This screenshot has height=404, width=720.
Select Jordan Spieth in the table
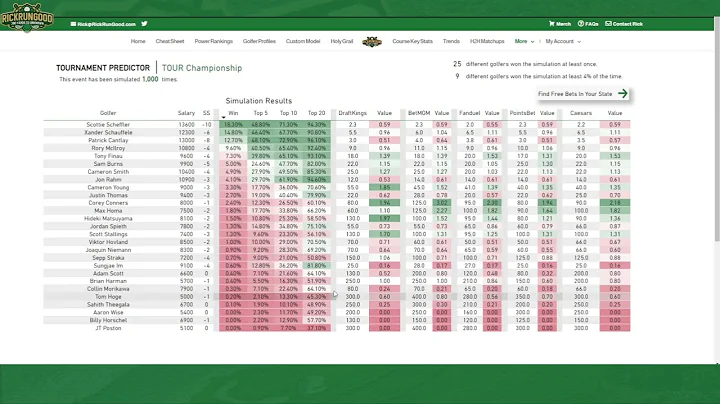pos(108,226)
